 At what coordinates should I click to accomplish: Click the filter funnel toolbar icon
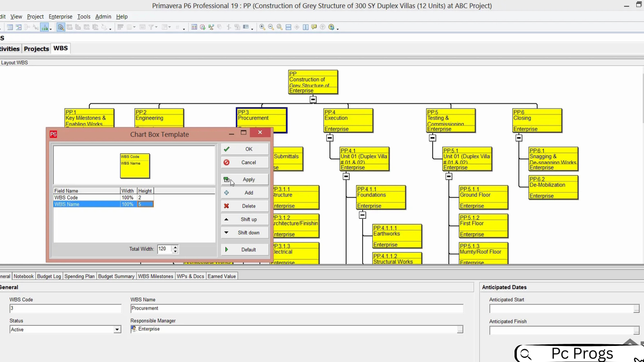(x=151, y=27)
